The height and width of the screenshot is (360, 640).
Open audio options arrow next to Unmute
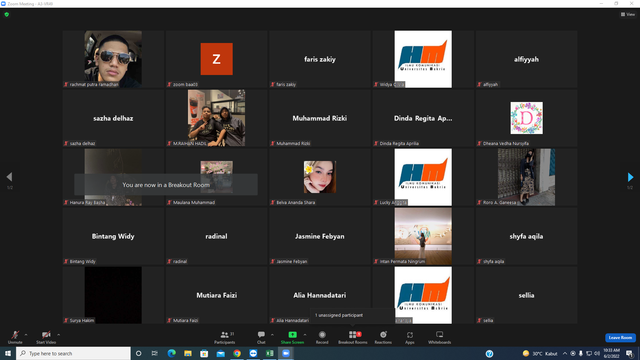[x=26, y=335]
